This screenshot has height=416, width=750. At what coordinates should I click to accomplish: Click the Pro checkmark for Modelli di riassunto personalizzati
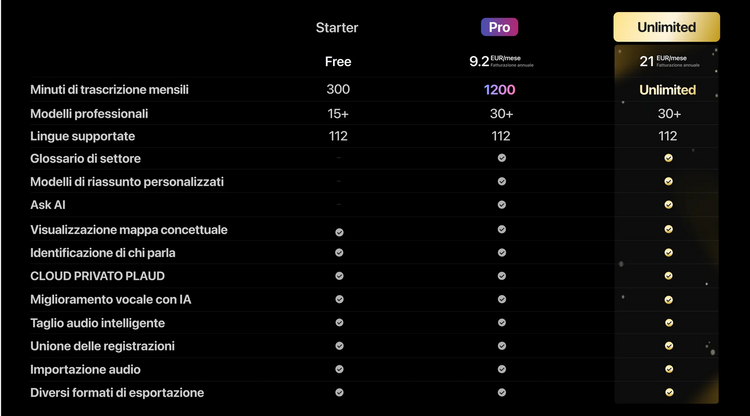pyautogui.click(x=501, y=182)
